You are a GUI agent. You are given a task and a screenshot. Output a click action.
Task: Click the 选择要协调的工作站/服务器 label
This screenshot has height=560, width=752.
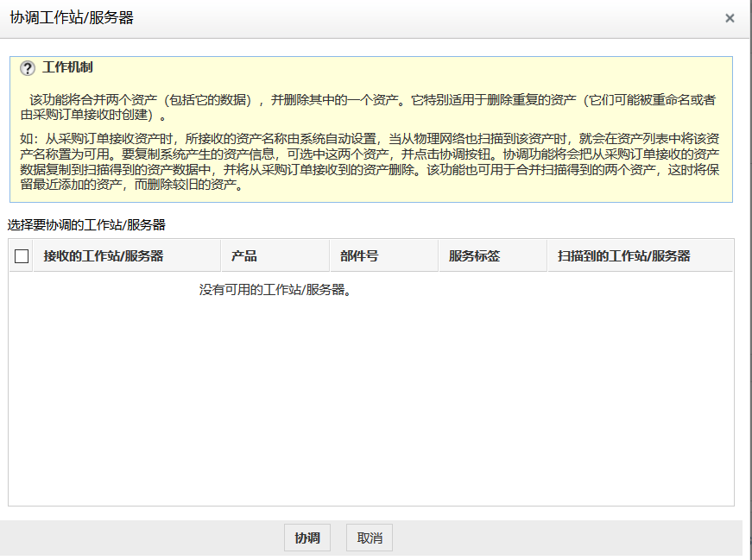tap(86, 224)
